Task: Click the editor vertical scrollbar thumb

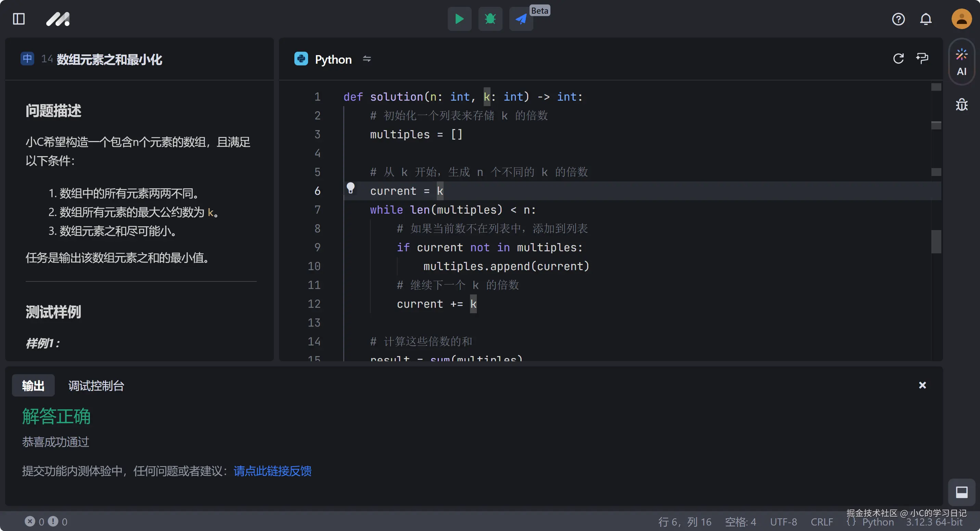Action: pos(936,241)
